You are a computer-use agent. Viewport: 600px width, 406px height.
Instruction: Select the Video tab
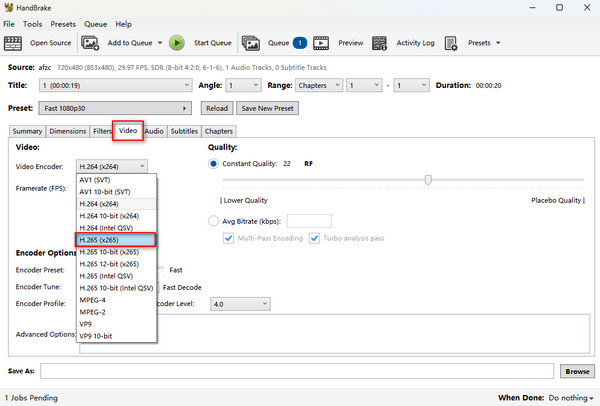(x=128, y=131)
